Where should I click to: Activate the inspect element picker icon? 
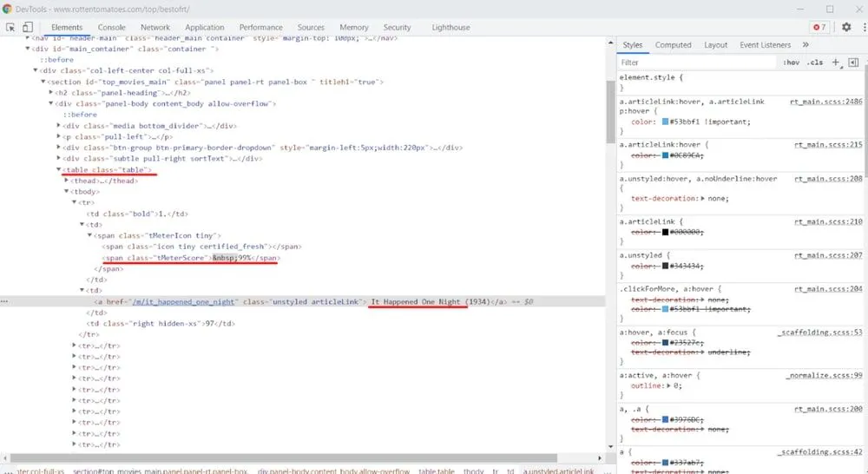pyautogui.click(x=10, y=27)
